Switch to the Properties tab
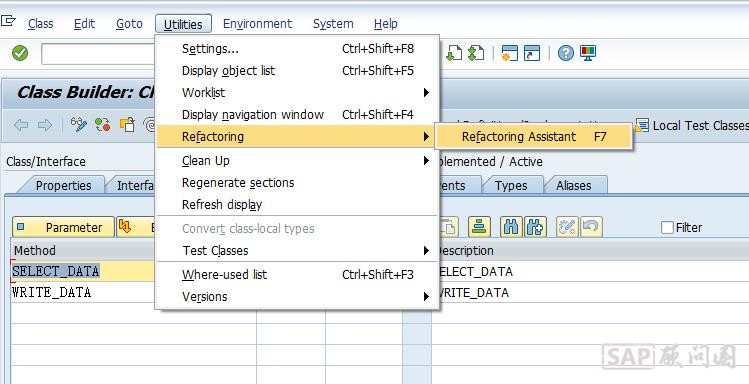This screenshot has width=749, height=384. [x=63, y=185]
